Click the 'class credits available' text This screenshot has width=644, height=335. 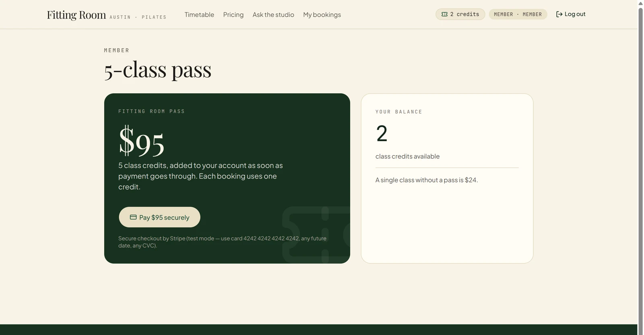coord(407,156)
